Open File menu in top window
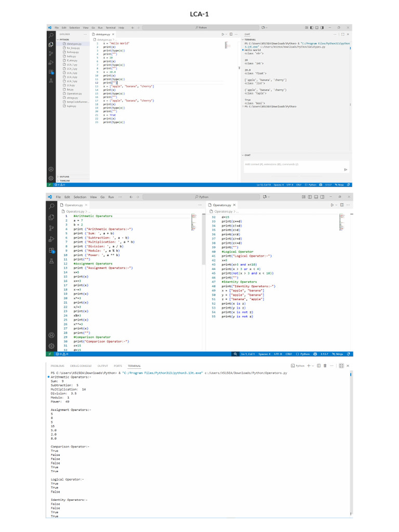 click(x=57, y=28)
